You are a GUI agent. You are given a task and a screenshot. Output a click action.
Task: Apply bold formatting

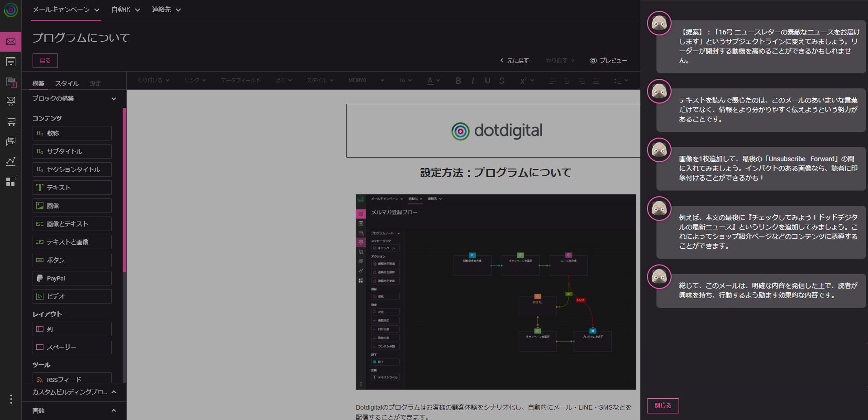[458, 81]
